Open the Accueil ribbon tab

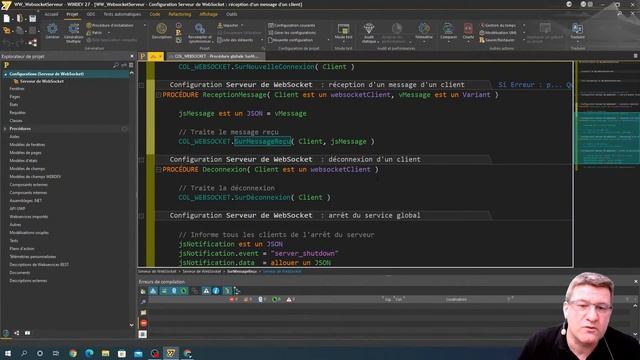(51, 14)
